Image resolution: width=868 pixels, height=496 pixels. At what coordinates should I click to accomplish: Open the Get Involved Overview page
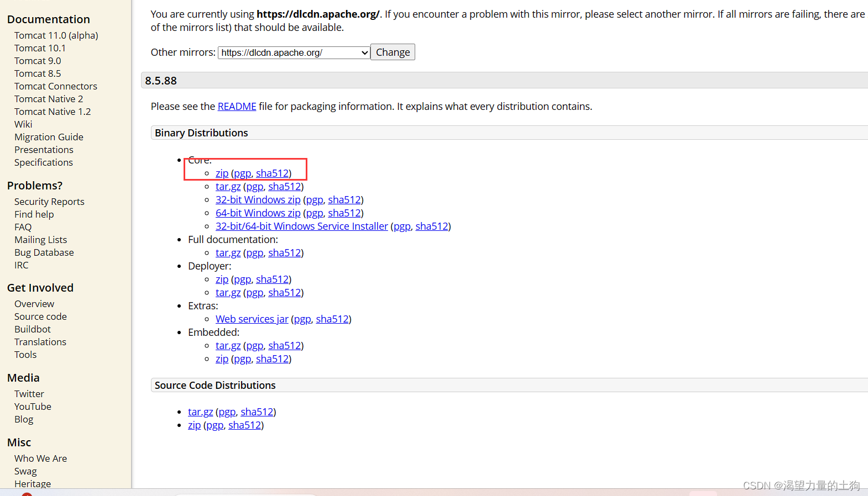(34, 304)
